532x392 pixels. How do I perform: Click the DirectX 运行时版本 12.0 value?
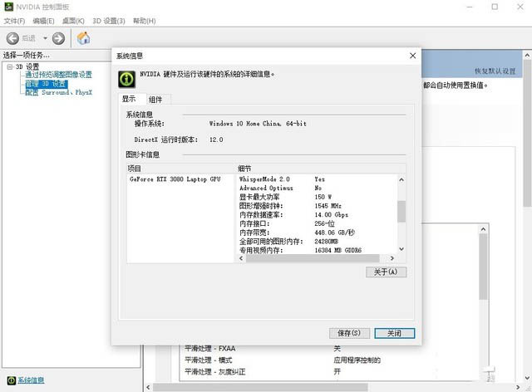tap(216, 140)
